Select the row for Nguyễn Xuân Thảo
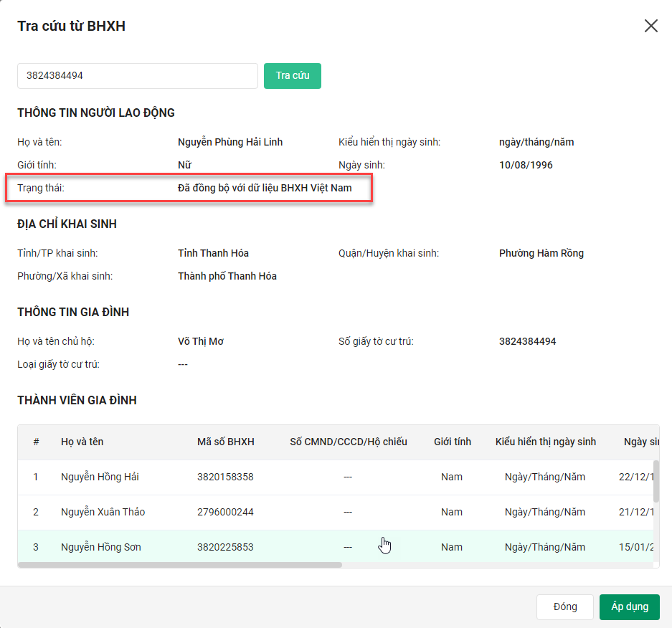672x628 pixels. point(336,513)
